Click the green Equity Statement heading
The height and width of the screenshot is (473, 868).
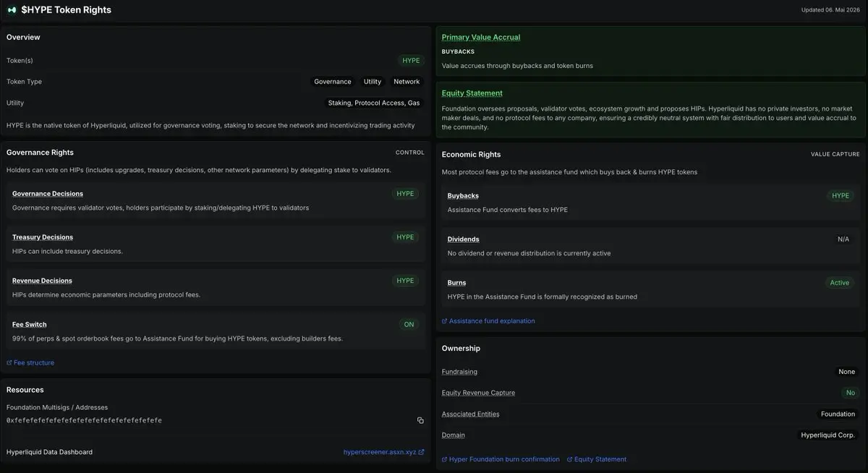pyautogui.click(x=472, y=93)
